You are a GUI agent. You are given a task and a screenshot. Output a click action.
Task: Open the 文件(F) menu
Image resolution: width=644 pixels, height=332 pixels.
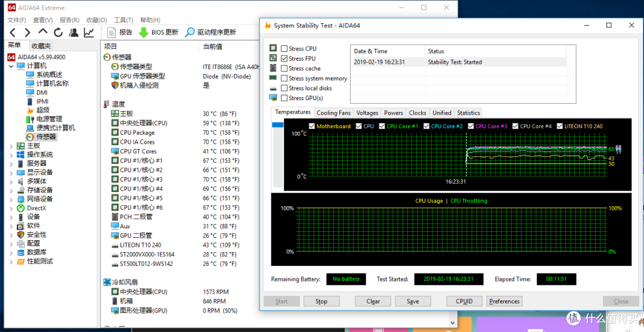click(x=17, y=20)
